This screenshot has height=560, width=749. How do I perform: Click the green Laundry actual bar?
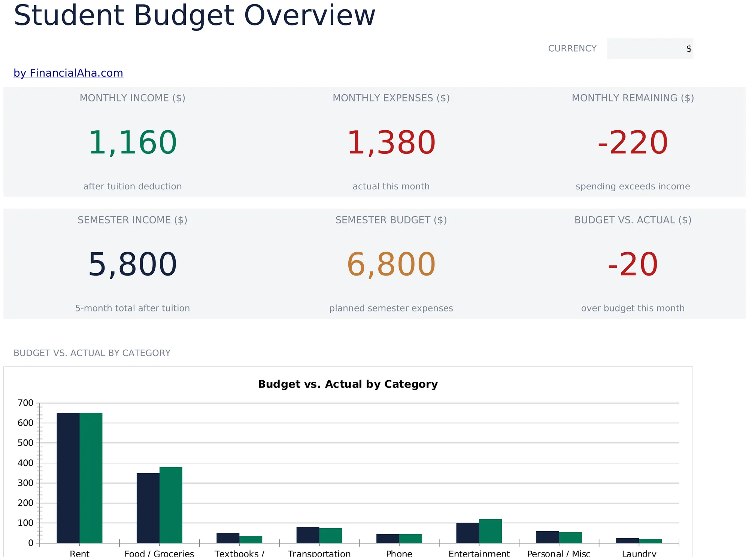pyautogui.click(x=651, y=541)
